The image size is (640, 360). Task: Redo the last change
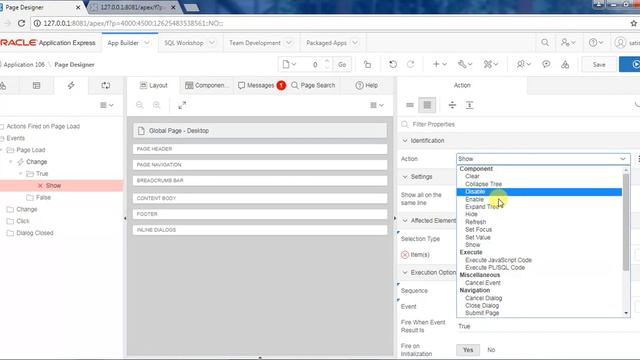[411, 64]
